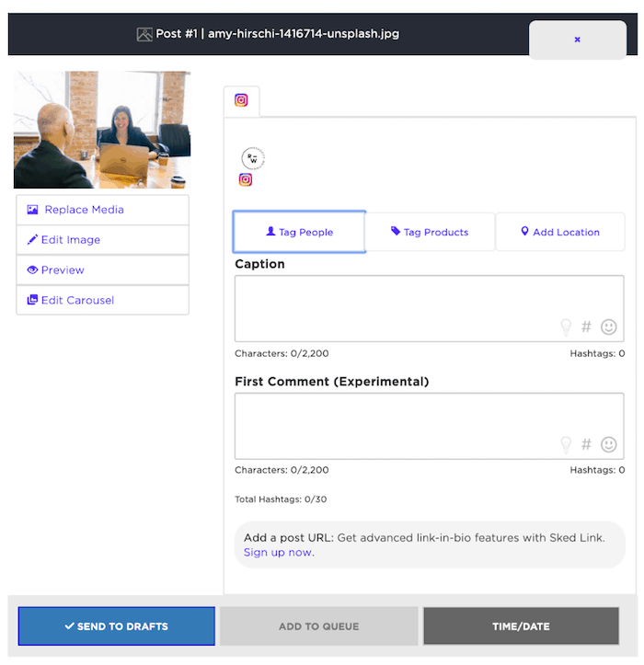Open Tag Products option

point(430,232)
